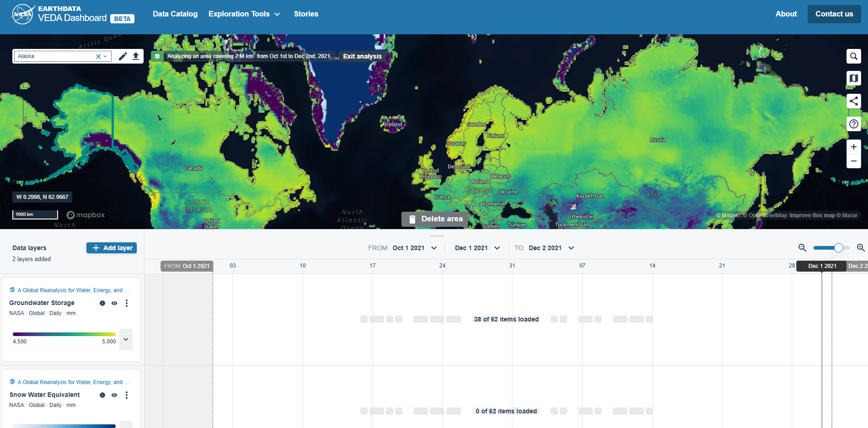Open Groundwater Storage layer options menu
The image size is (868, 428).
pos(127,303)
